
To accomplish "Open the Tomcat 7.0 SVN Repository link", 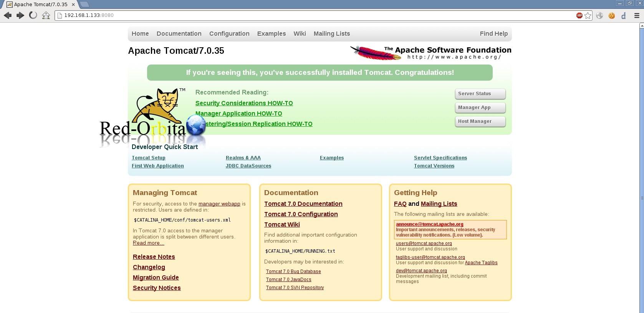I will pyautogui.click(x=295, y=288).
